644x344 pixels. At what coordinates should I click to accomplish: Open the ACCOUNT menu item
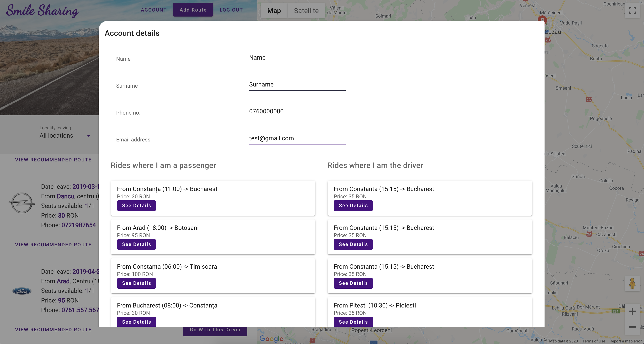click(x=153, y=10)
